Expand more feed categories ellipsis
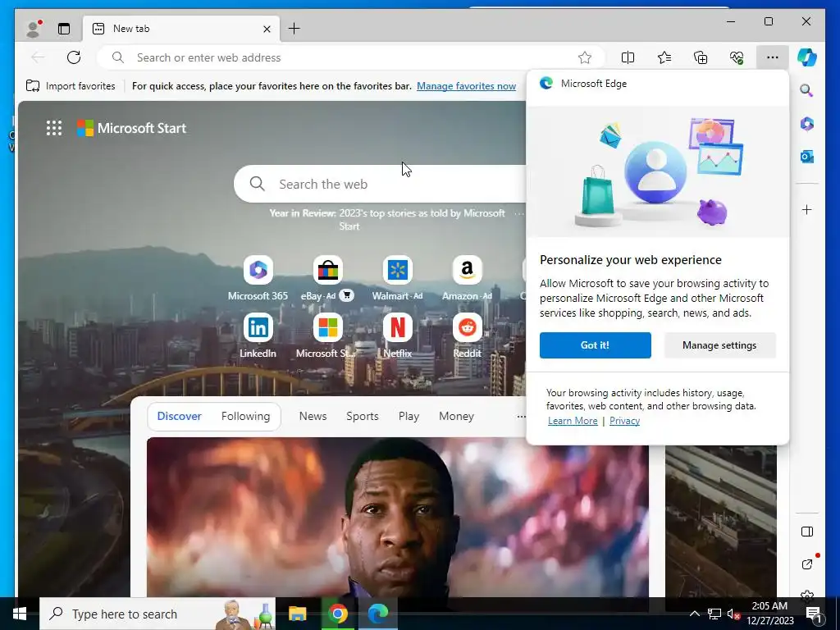The width and height of the screenshot is (840, 630). tap(521, 416)
